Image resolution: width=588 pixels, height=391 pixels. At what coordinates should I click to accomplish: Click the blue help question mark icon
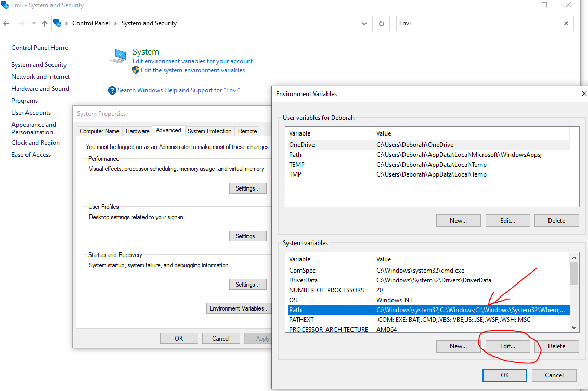pyautogui.click(x=112, y=90)
